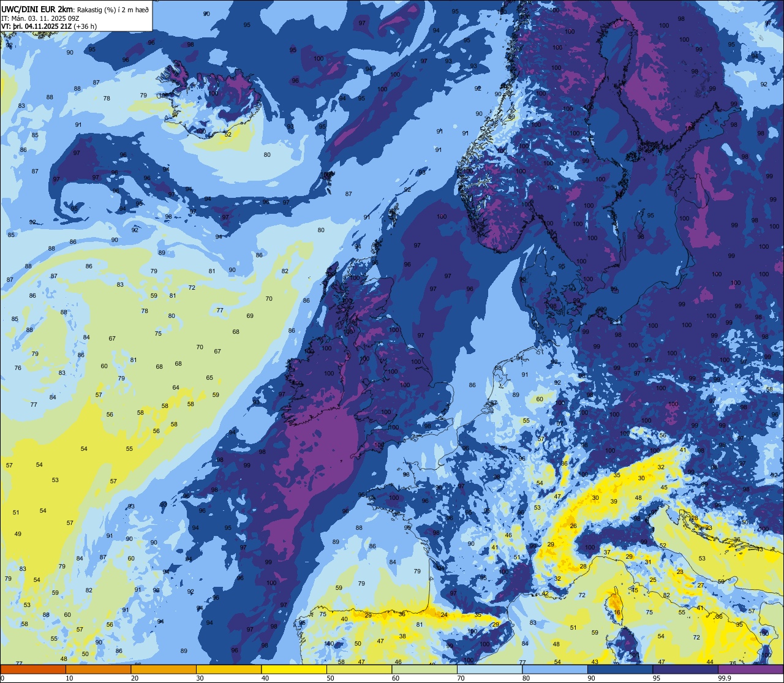
Task: Click the humidity value '16' over Corsica
Action: [x=617, y=613]
